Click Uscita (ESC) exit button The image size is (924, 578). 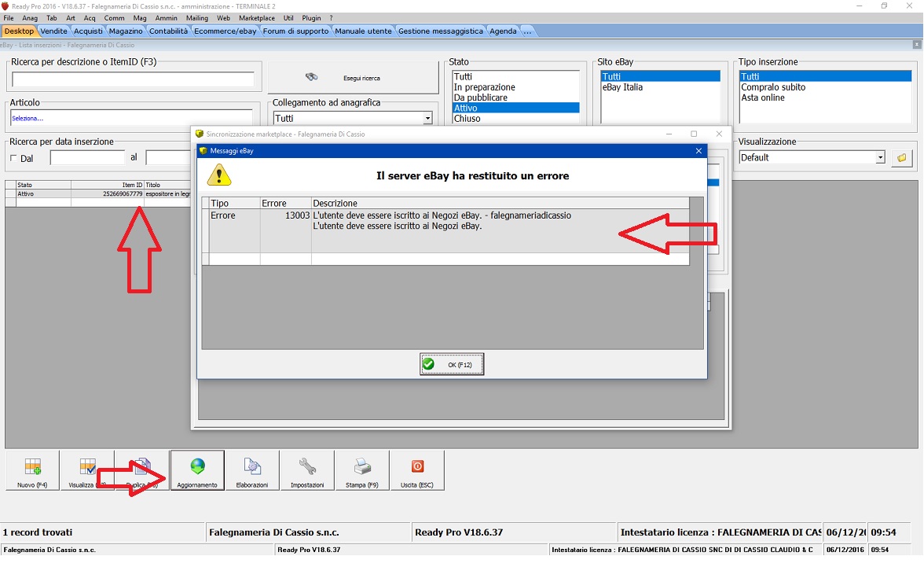click(417, 470)
